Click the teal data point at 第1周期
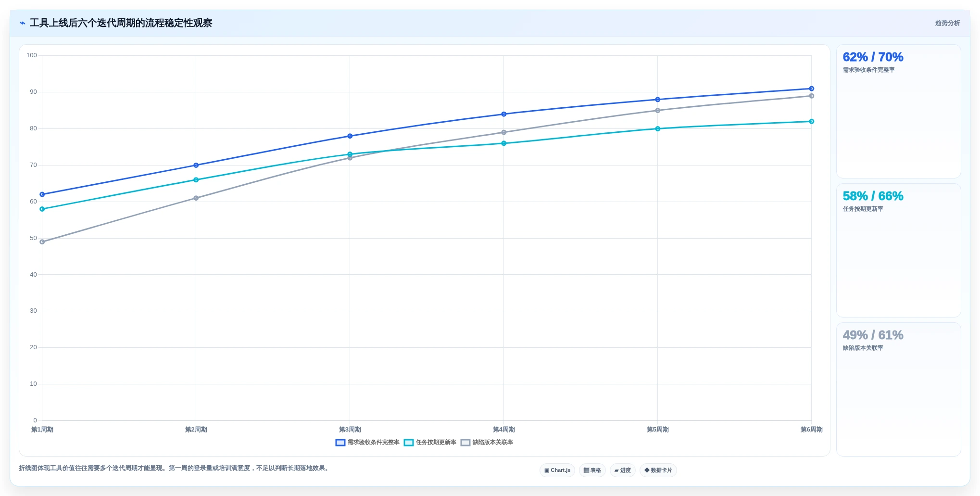 42,209
